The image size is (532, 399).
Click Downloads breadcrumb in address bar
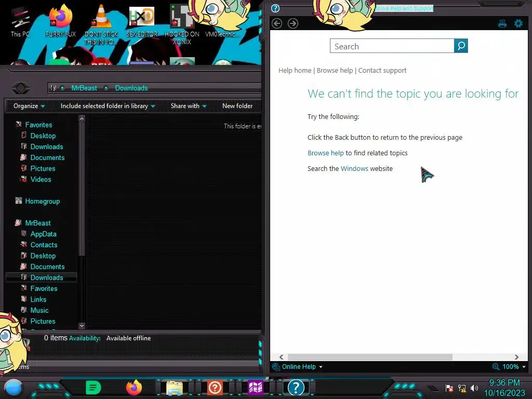[x=131, y=88]
